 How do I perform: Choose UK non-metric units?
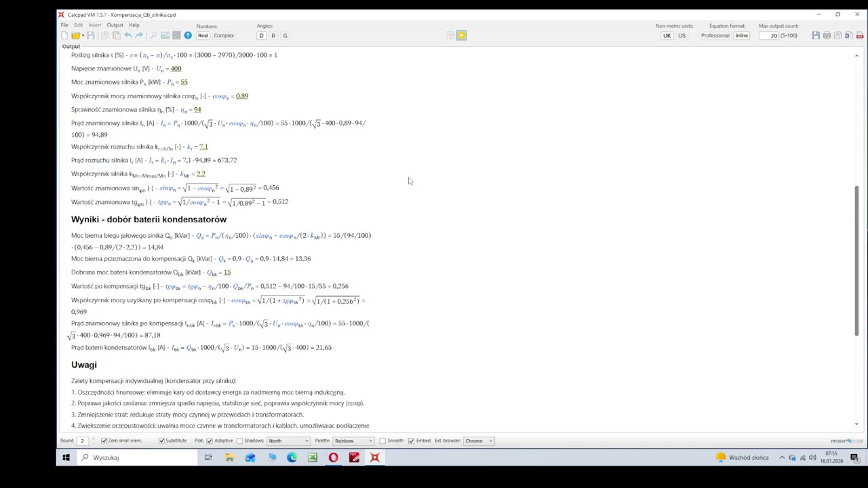(667, 35)
